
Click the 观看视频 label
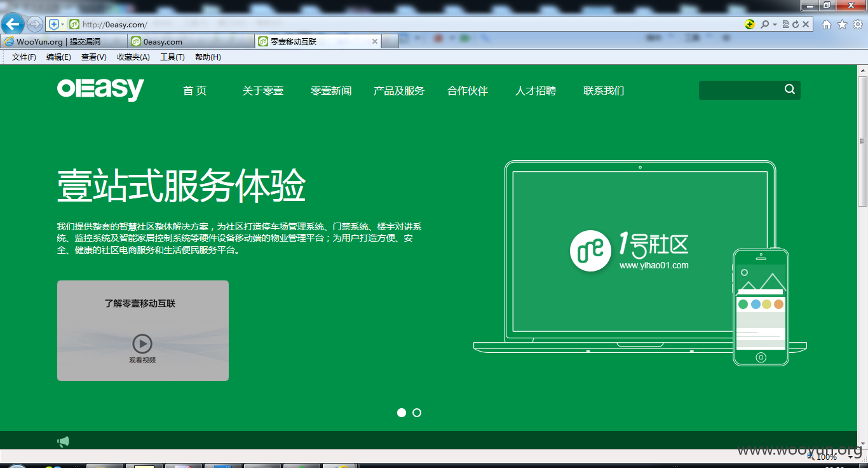[x=142, y=360]
